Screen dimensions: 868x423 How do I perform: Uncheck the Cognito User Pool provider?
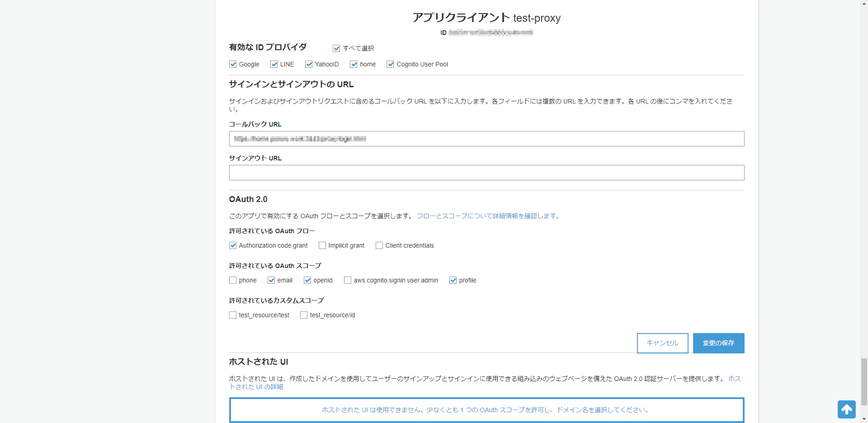(390, 64)
